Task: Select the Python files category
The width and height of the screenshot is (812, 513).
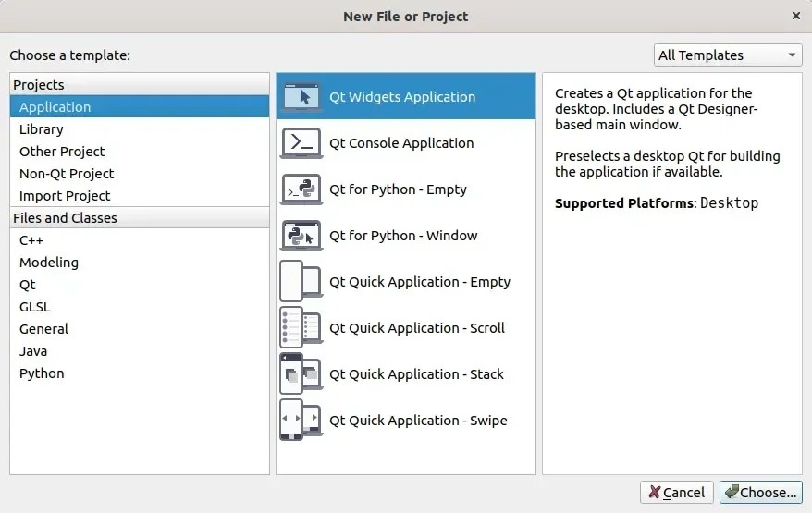Action: pyautogui.click(x=140, y=373)
